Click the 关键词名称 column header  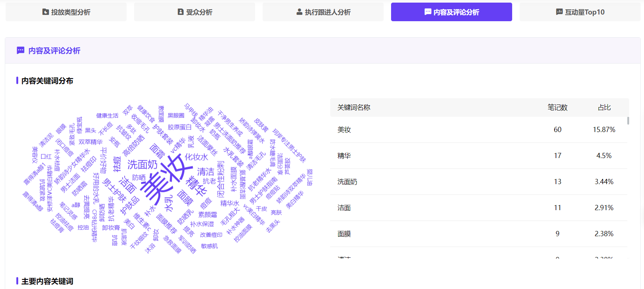(x=354, y=107)
